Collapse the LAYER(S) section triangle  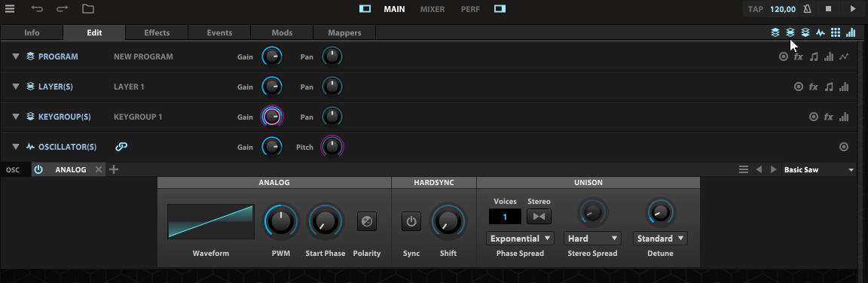[16, 87]
